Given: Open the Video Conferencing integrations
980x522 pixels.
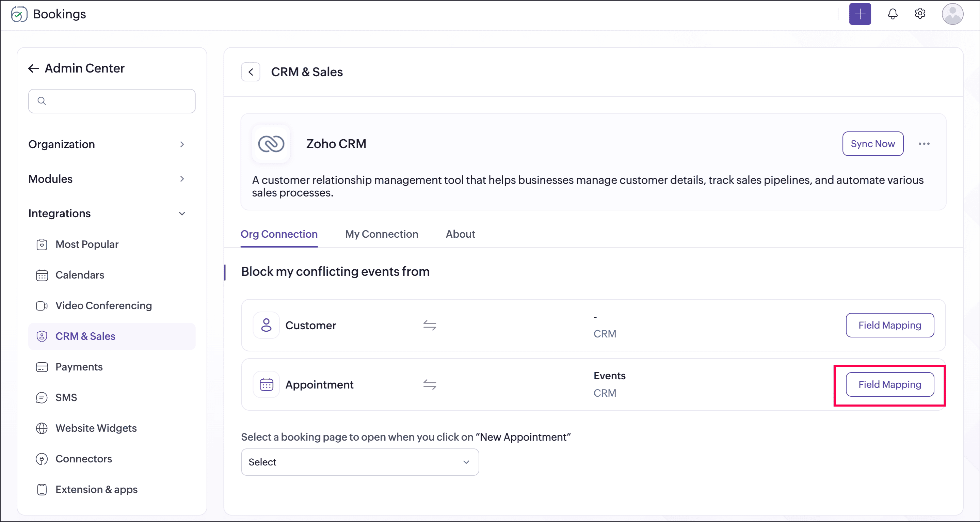Looking at the screenshot, I should pos(103,305).
